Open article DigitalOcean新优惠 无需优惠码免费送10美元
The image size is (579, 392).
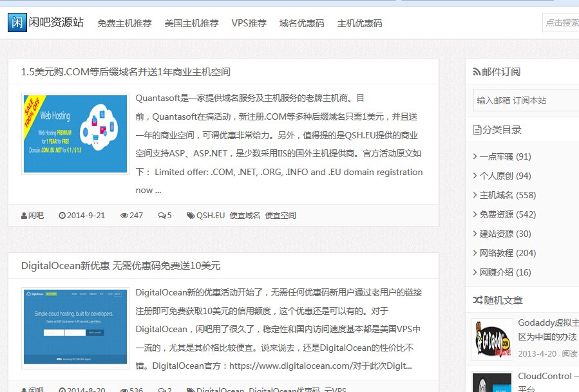pos(120,265)
